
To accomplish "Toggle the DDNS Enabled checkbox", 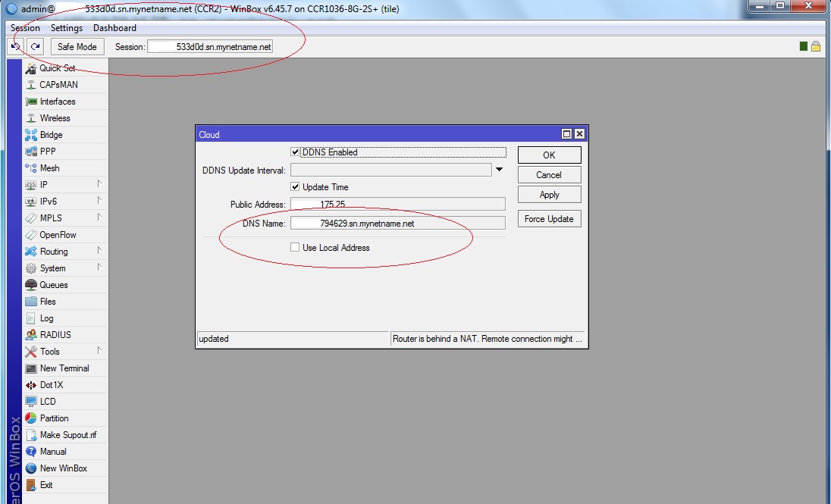I will click(x=295, y=152).
